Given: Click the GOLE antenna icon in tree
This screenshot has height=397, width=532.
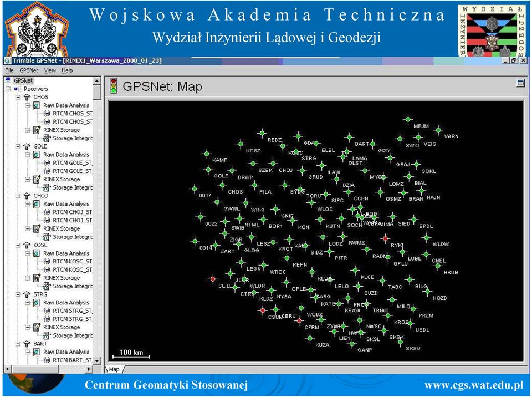Looking at the screenshot, I should click(27, 146).
